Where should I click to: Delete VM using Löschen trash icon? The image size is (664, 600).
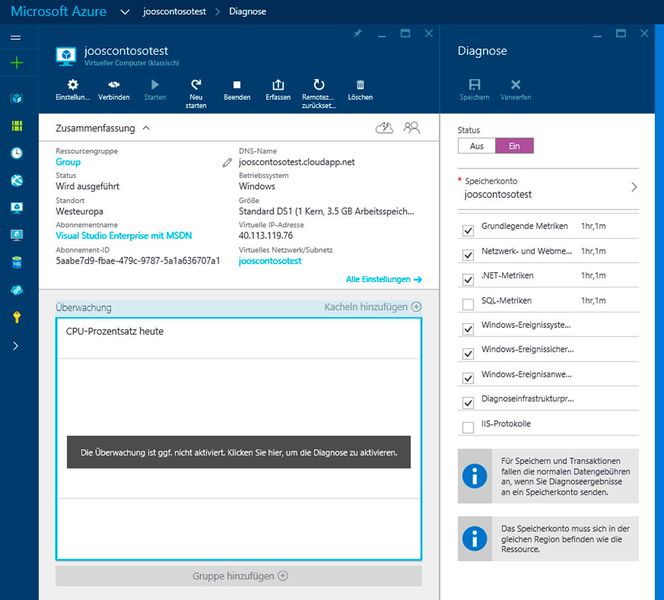pyautogui.click(x=360, y=85)
